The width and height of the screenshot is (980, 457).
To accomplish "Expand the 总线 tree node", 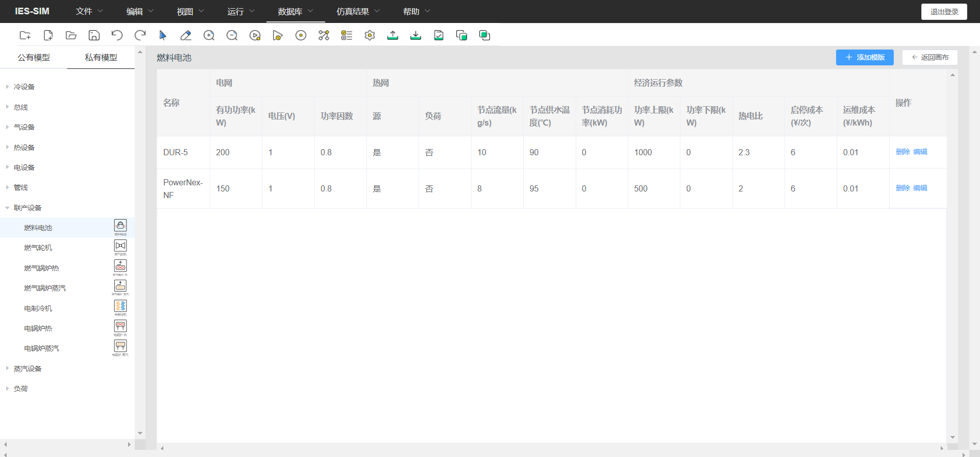I will click(x=8, y=107).
